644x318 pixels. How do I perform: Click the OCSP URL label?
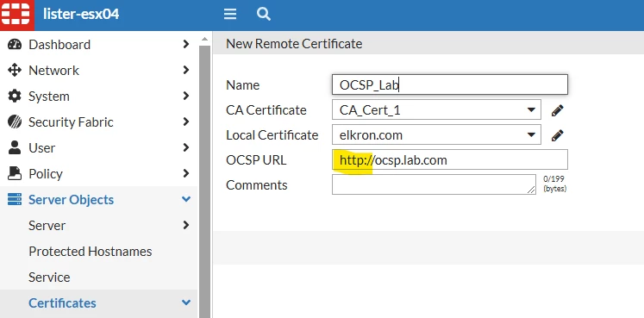[256, 160]
